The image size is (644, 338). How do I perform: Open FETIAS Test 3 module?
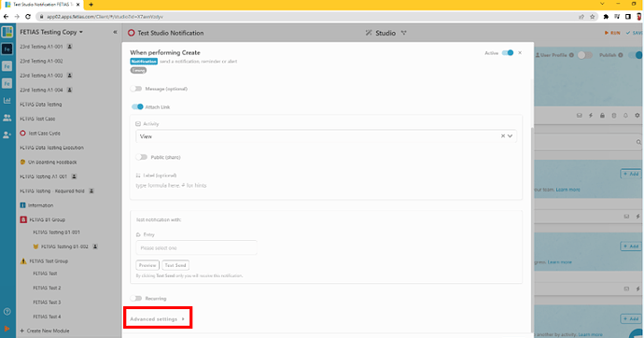(x=47, y=303)
